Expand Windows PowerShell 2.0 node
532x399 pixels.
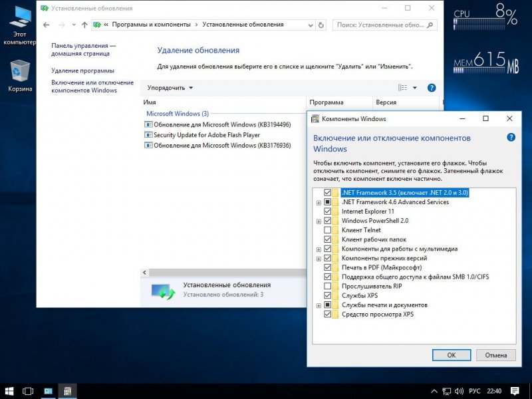(319, 221)
